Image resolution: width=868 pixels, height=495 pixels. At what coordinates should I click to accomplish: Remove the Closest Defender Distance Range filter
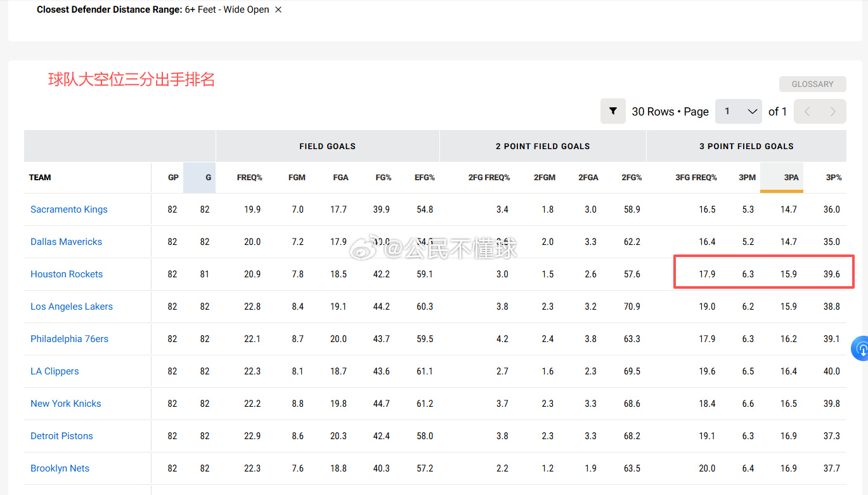(x=278, y=10)
